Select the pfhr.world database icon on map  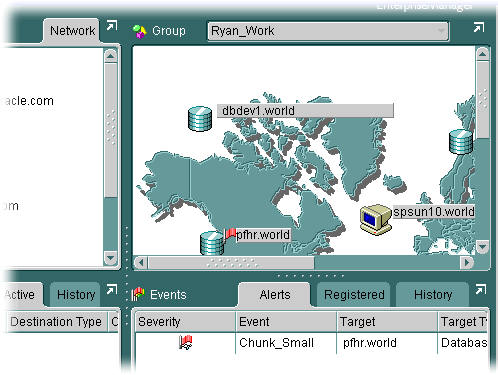point(212,243)
